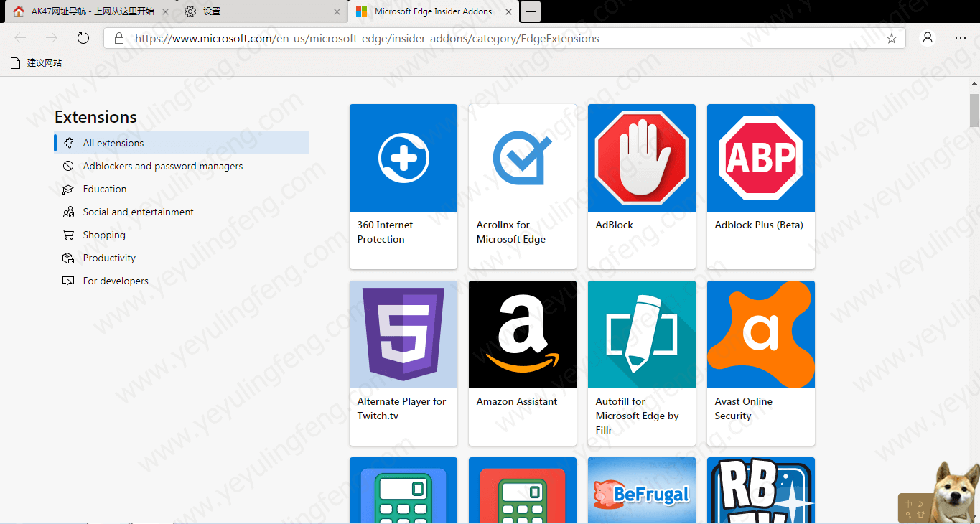Click Autofill for Microsoft Edge by Fillr title
The image size is (980, 524).
(638, 416)
